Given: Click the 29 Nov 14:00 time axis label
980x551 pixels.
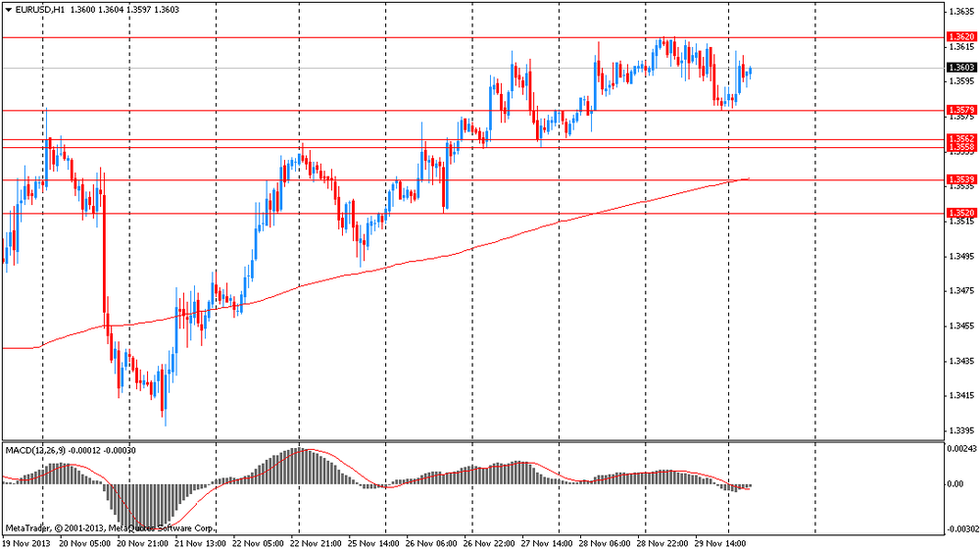Looking at the screenshot, I should pyautogui.click(x=720, y=543).
